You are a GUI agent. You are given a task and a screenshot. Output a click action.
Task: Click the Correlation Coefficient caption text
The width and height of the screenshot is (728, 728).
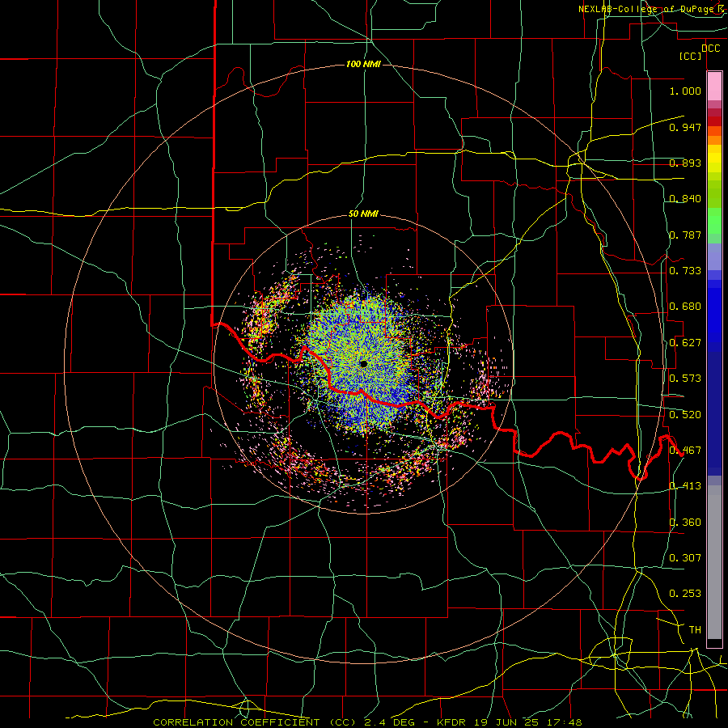(x=367, y=722)
